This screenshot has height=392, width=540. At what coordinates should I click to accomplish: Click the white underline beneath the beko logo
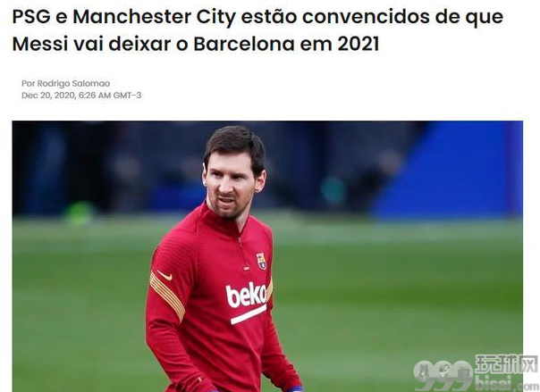[249, 314]
